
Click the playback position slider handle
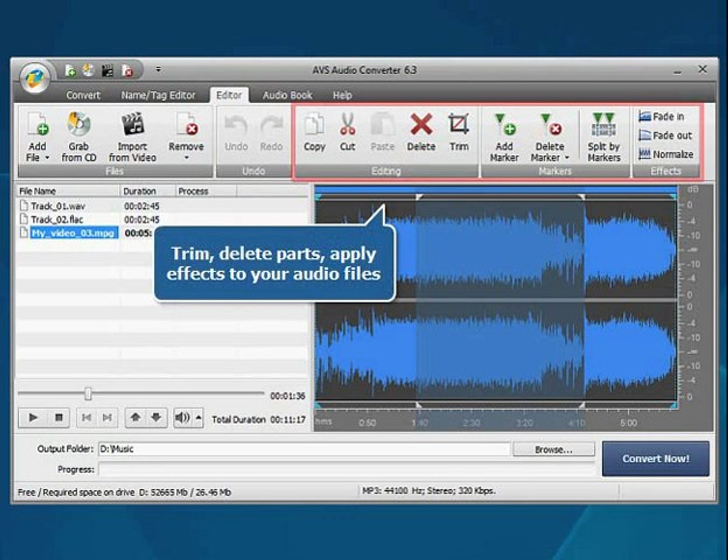(88, 394)
